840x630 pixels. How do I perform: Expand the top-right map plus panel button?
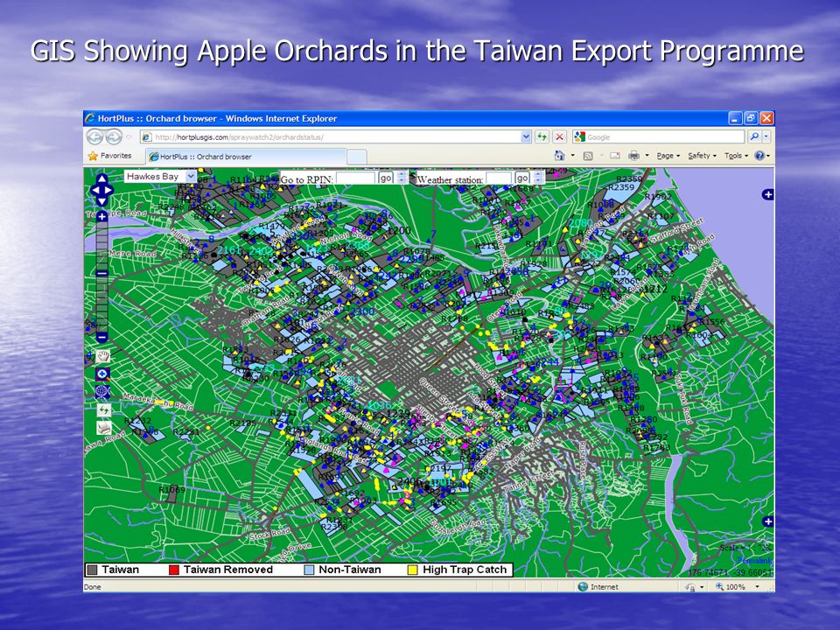767,194
